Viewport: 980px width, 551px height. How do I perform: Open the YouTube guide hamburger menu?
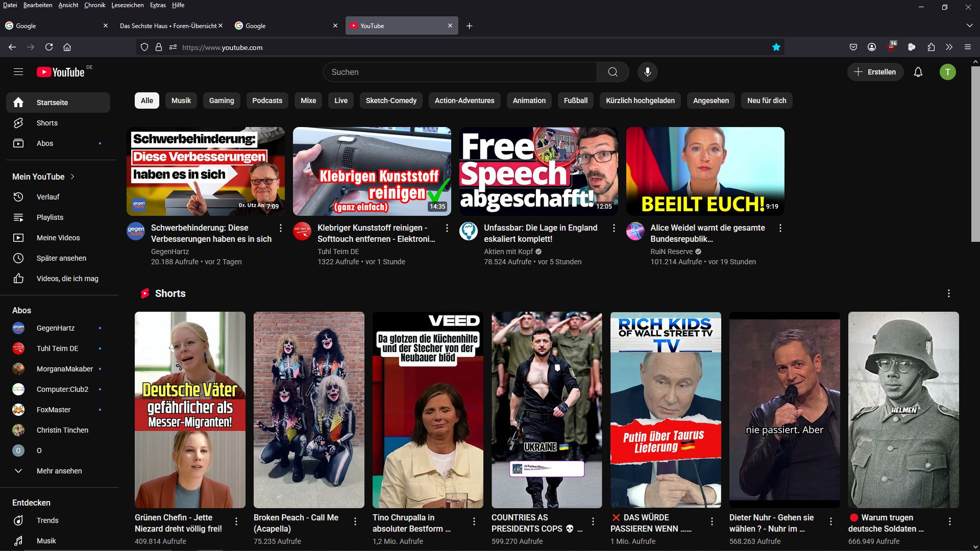[18, 72]
